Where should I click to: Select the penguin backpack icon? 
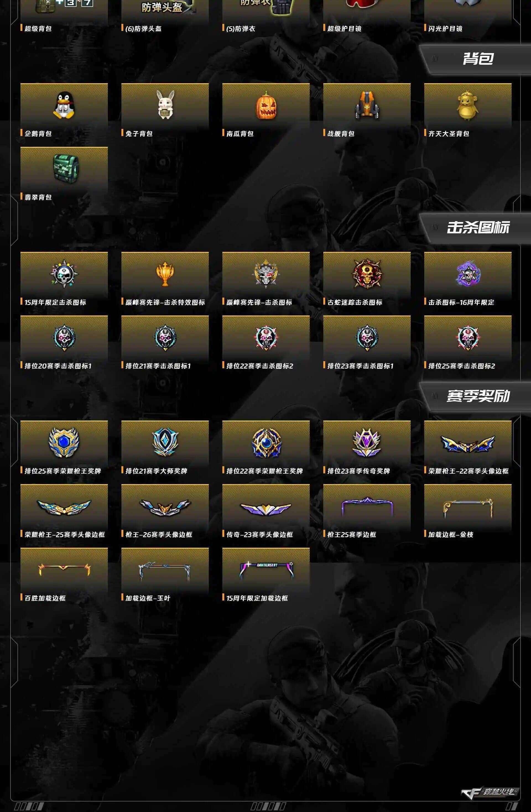click(x=64, y=105)
